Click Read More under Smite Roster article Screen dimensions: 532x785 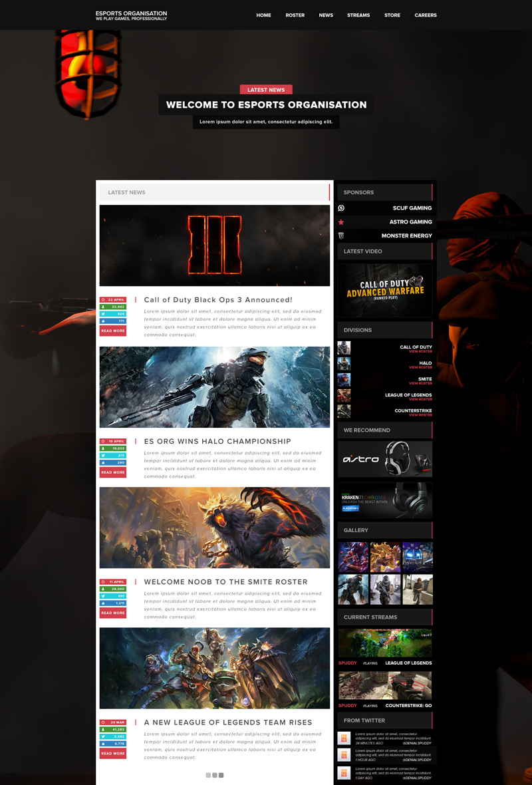click(x=112, y=613)
